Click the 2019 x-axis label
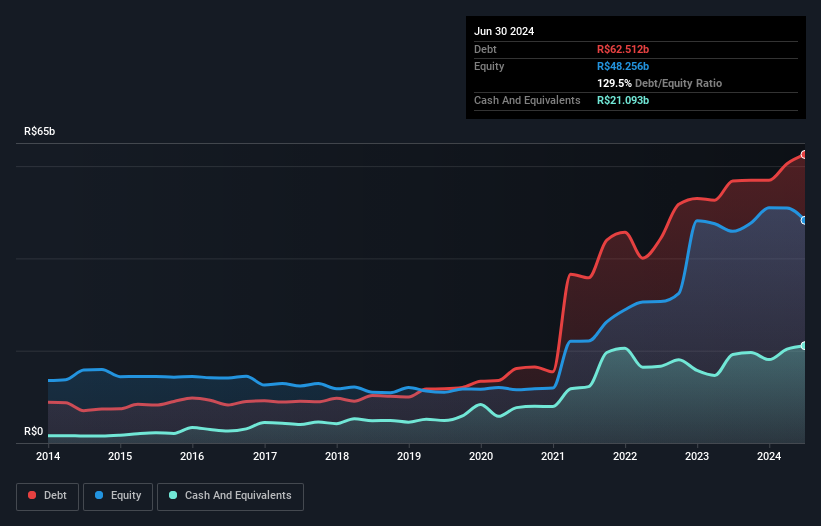Image resolution: width=821 pixels, height=526 pixels. (409, 456)
